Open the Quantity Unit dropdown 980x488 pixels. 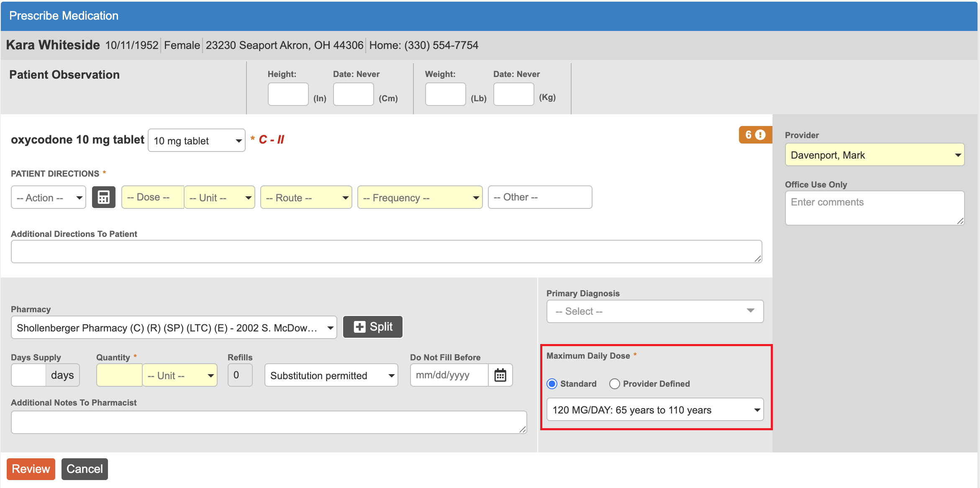[x=180, y=375]
